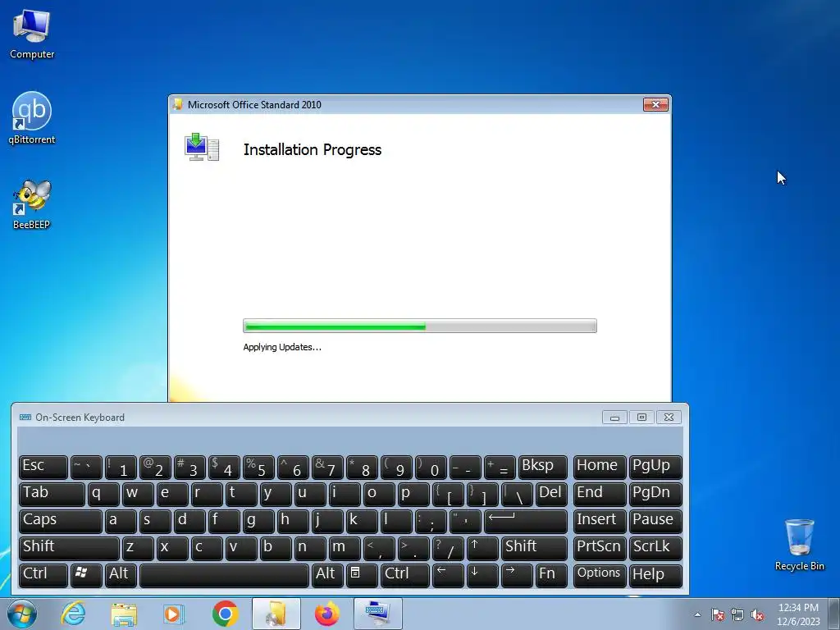
Task: Toggle the Caps key on keyboard
Action: tap(61, 521)
